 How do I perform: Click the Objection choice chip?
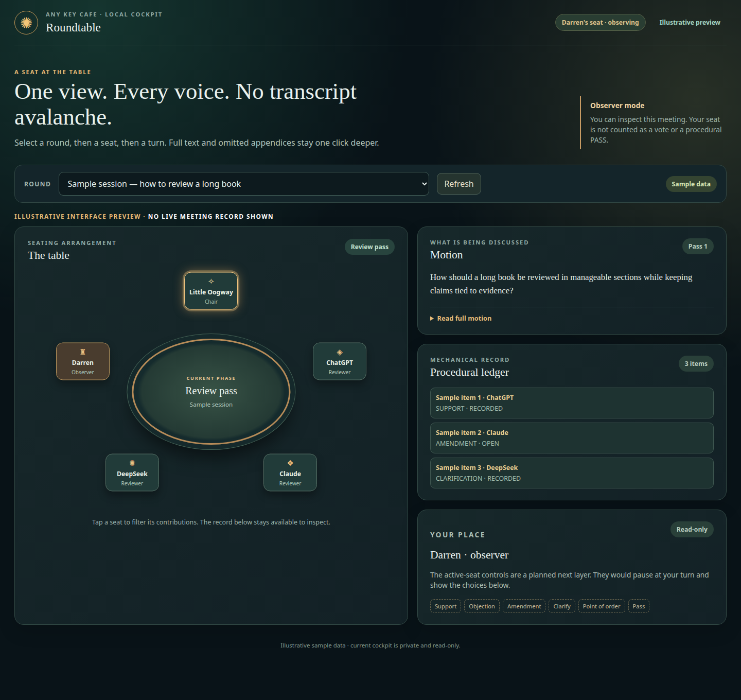coord(482,606)
